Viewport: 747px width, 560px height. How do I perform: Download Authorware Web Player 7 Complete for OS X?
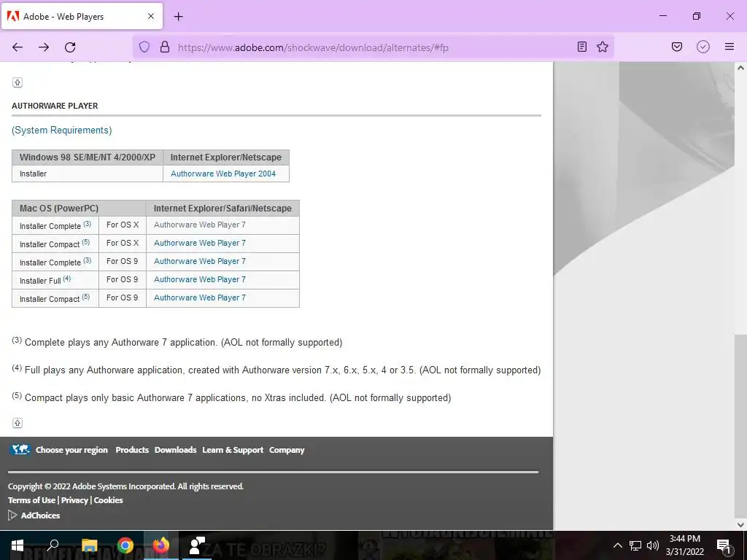[200, 225]
